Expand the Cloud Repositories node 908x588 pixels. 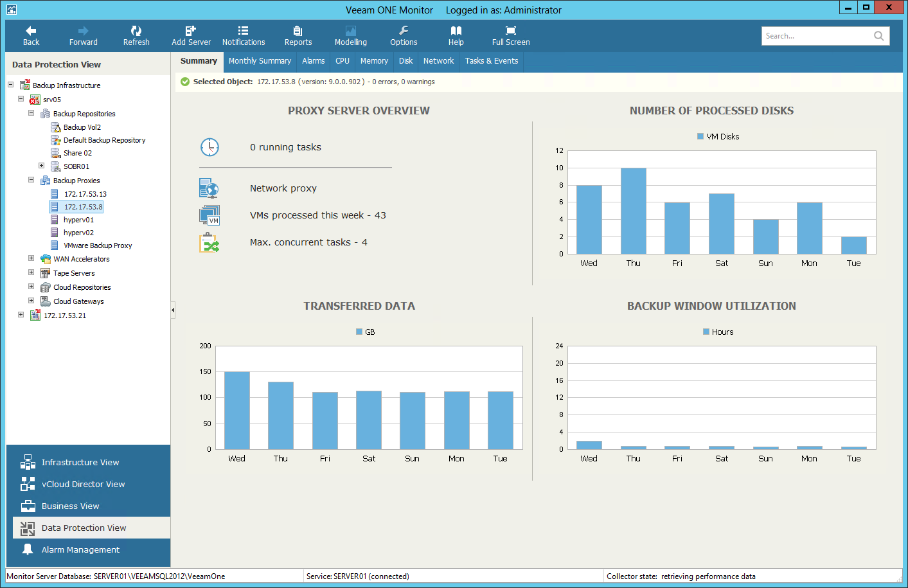pyautogui.click(x=31, y=287)
